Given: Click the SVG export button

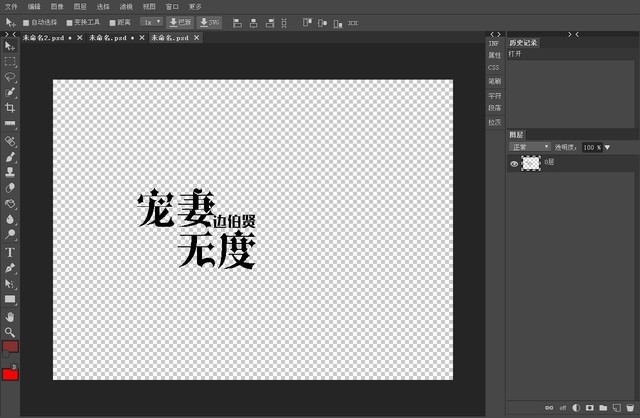Looking at the screenshot, I should (x=210, y=21).
